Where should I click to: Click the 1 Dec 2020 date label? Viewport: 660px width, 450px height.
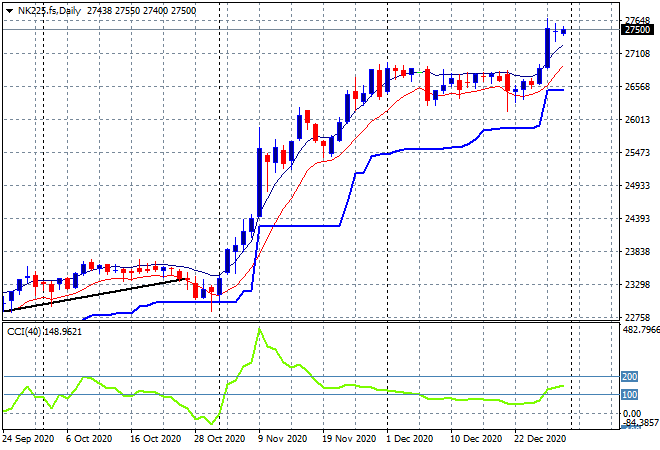tap(410, 439)
